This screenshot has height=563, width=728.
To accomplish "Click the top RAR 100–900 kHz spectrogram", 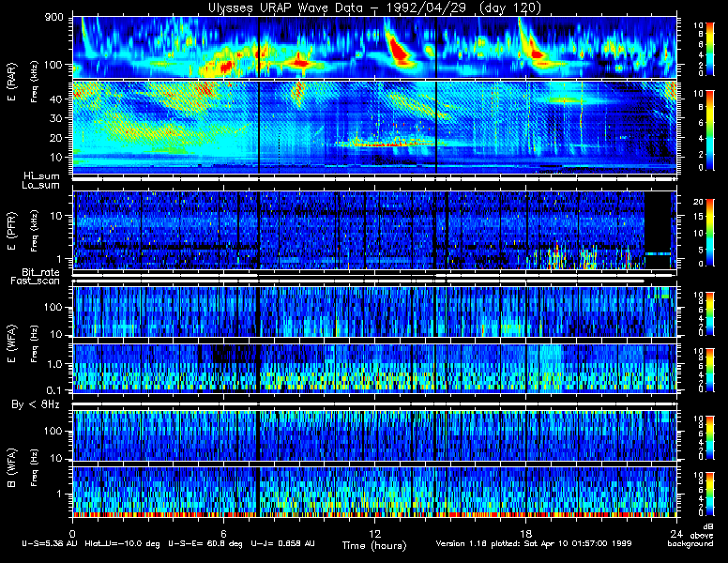I will [374, 47].
